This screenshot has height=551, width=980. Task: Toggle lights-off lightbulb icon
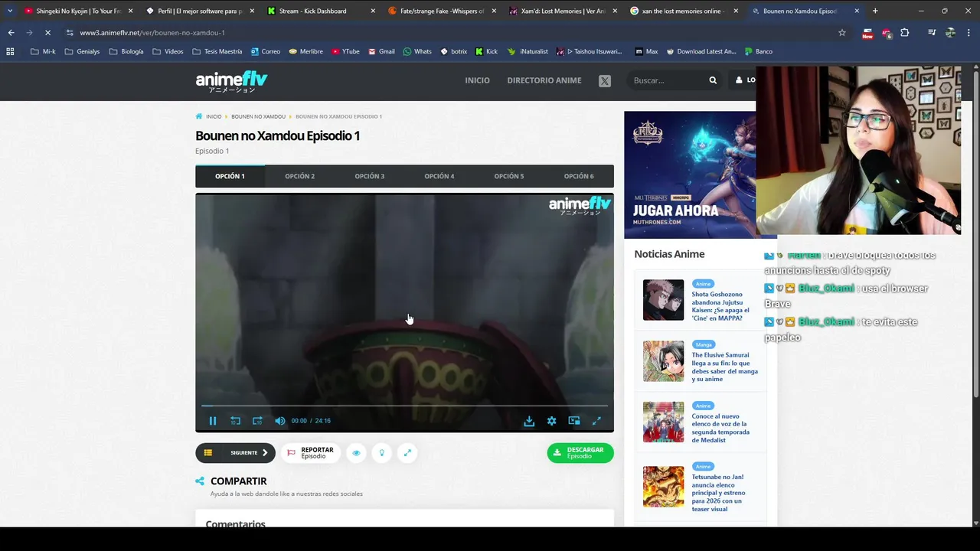click(382, 453)
